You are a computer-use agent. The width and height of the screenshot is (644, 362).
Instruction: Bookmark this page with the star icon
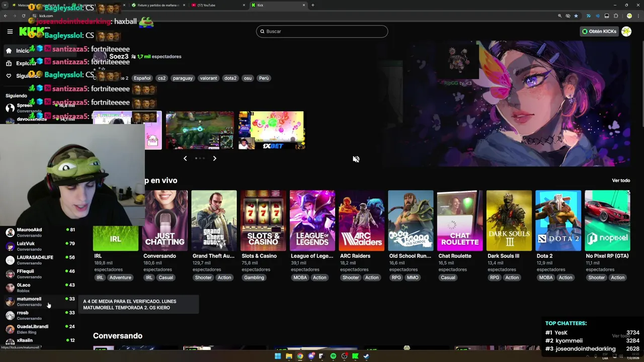pyautogui.click(x=576, y=16)
